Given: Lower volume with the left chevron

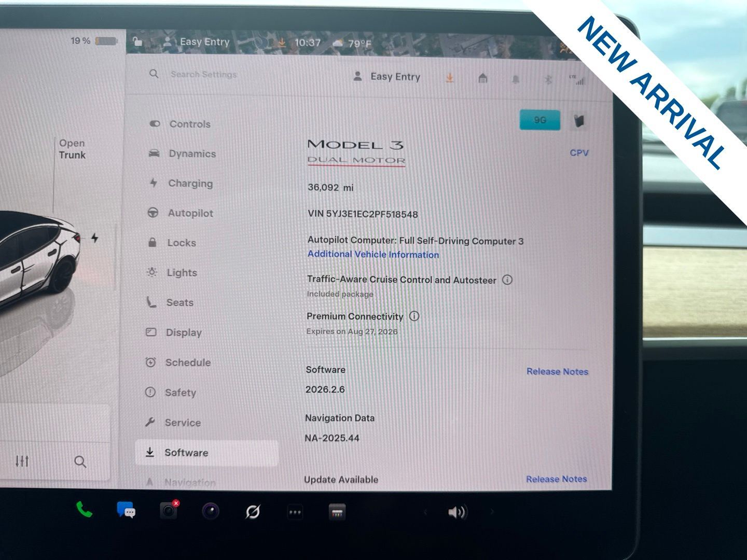Looking at the screenshot, I should (425, 512).
